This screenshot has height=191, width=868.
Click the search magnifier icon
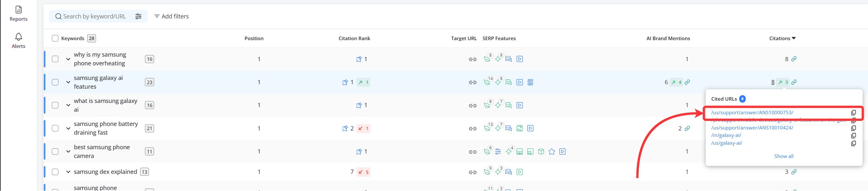[58, 17]
